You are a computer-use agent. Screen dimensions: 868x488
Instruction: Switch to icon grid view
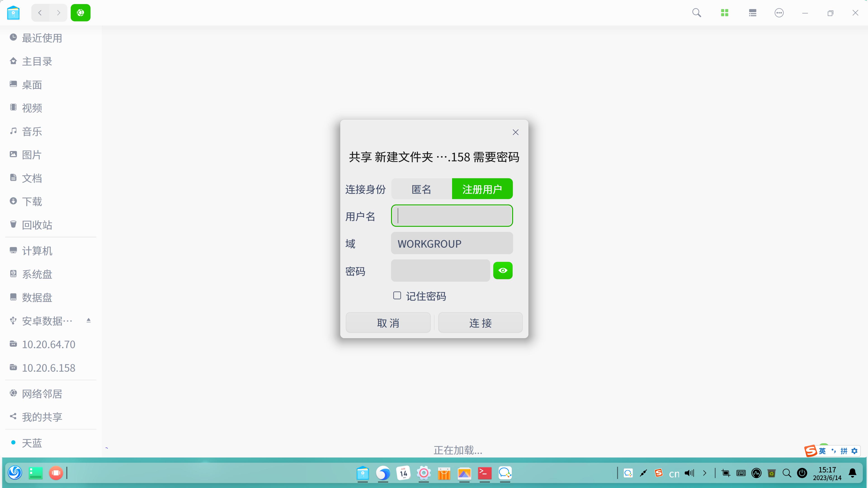724,13
